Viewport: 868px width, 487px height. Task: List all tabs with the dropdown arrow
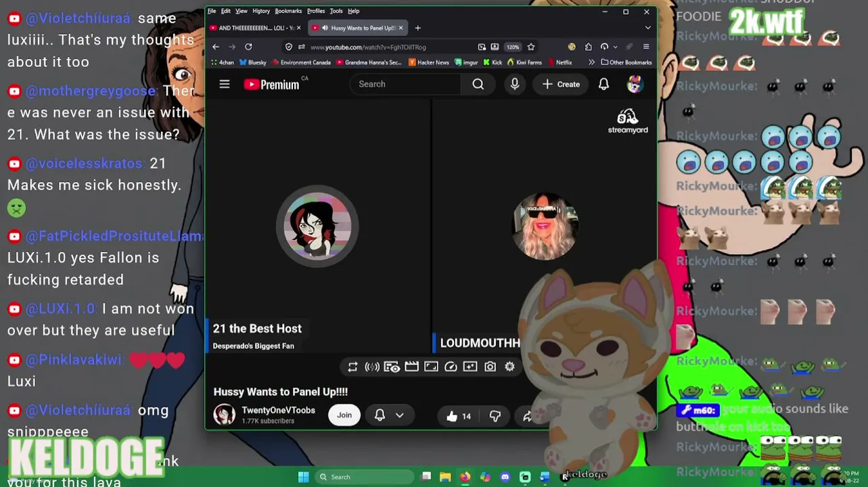pos(647,28)
